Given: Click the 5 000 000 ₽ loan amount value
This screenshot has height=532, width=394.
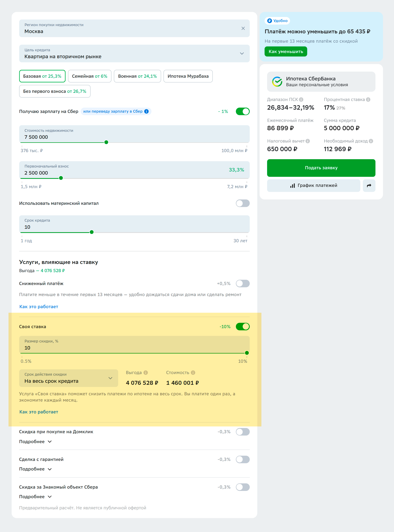Looking at the screenshot, I should (x=342, y=128).
